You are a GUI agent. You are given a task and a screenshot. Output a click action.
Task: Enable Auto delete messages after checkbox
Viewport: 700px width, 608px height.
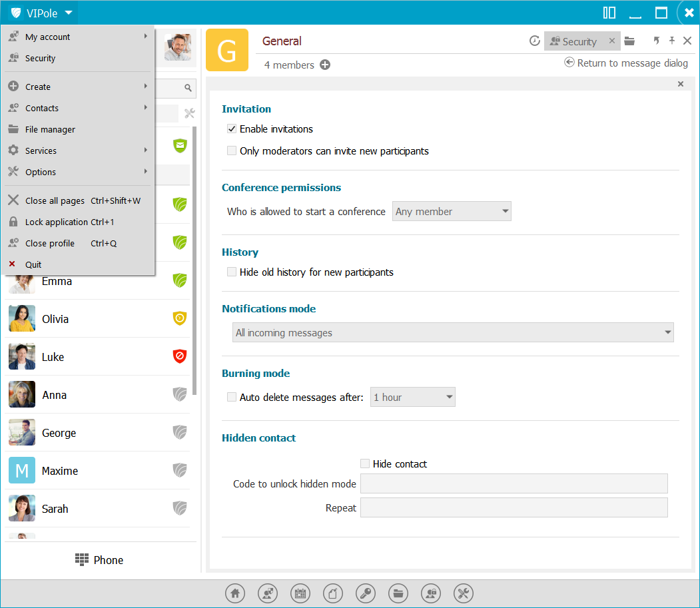coord(232,397)
